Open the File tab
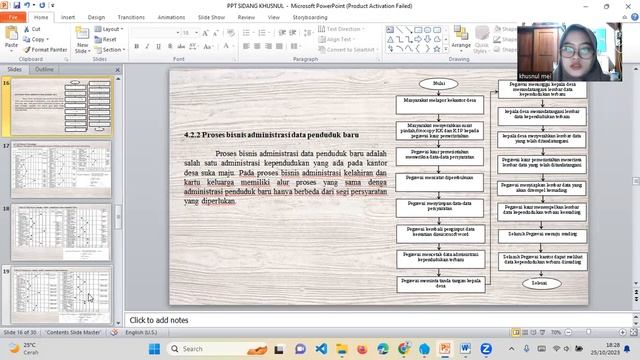 point(13,17)
